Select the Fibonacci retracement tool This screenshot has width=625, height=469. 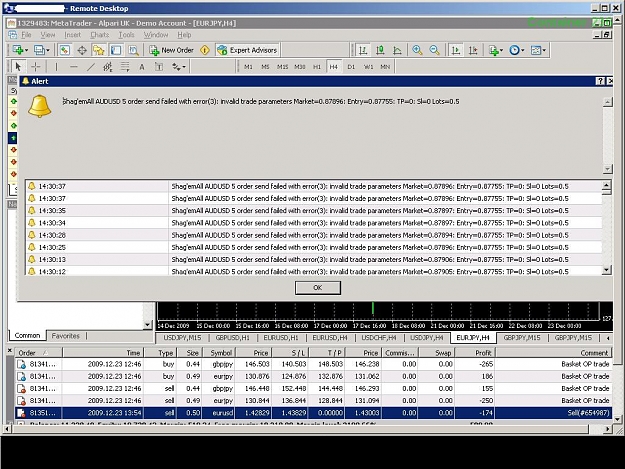pyautogui.click(x=125, y=67)
